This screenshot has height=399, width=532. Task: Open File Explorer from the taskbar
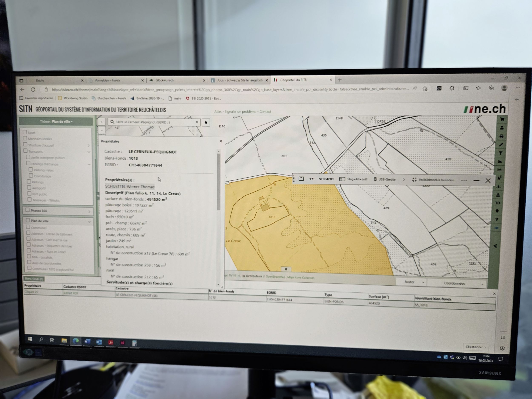coord(64,340)
